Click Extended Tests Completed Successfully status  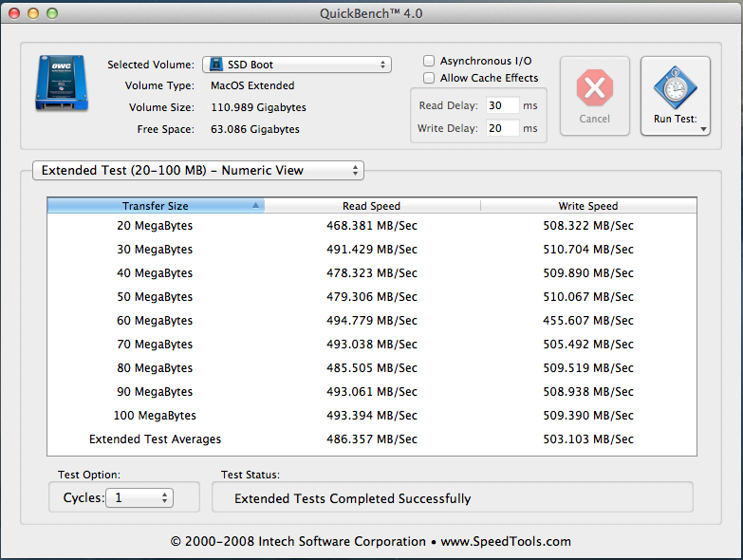pos(353,498)
